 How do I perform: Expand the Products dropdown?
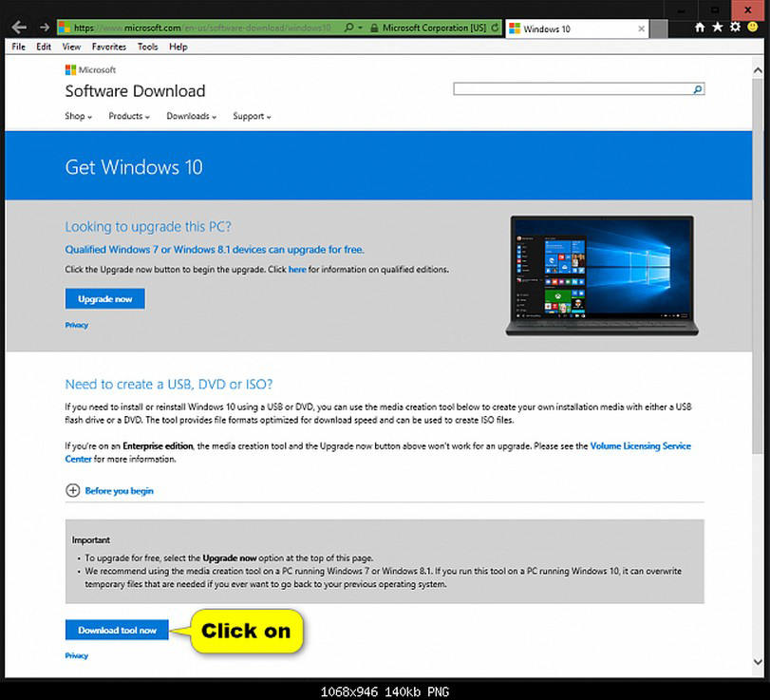129,117
